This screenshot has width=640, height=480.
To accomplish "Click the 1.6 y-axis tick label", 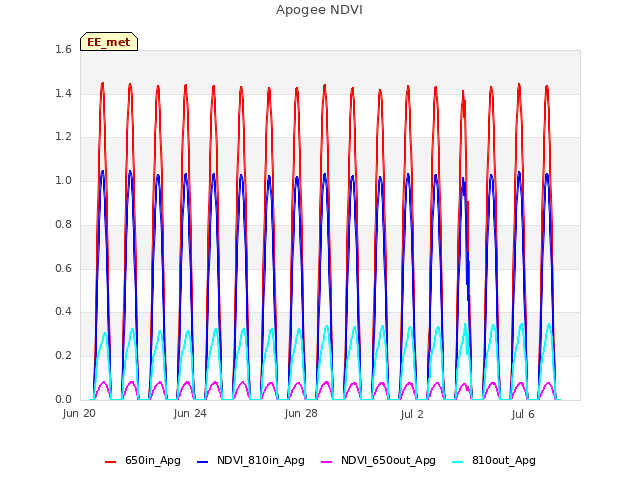I will [63, 49].
